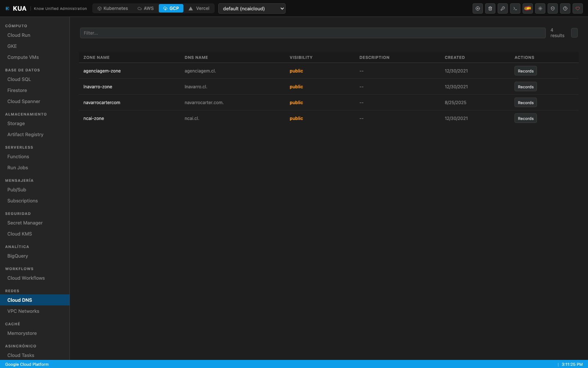
Task: Open the key credentials icon
Action: [x=503, y=8]
